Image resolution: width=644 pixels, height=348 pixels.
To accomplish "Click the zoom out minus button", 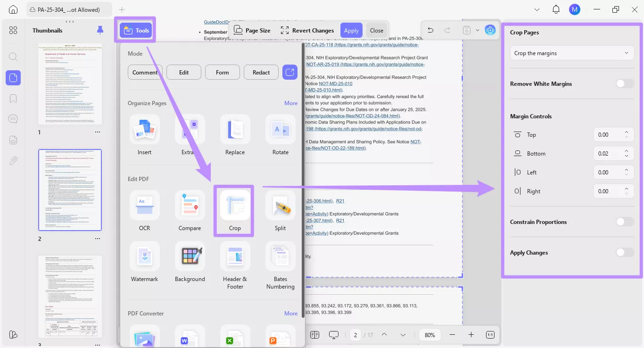I will click(453, 335).
